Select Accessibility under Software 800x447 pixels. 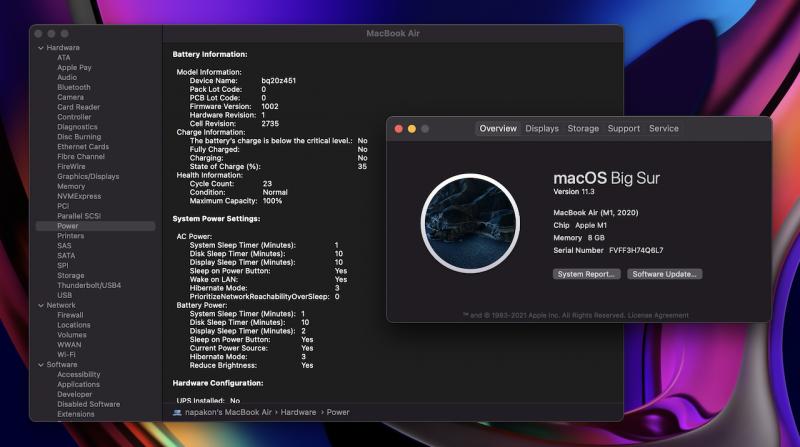click(79, 375)
